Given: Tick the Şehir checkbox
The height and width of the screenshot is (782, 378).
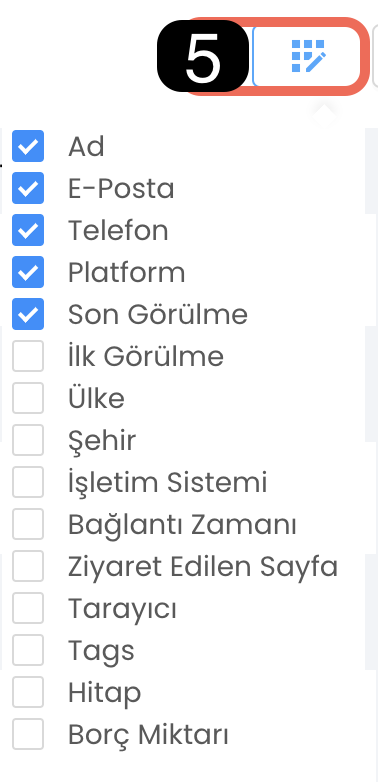Looking at the screenshot, I should (x=28, y=439).
